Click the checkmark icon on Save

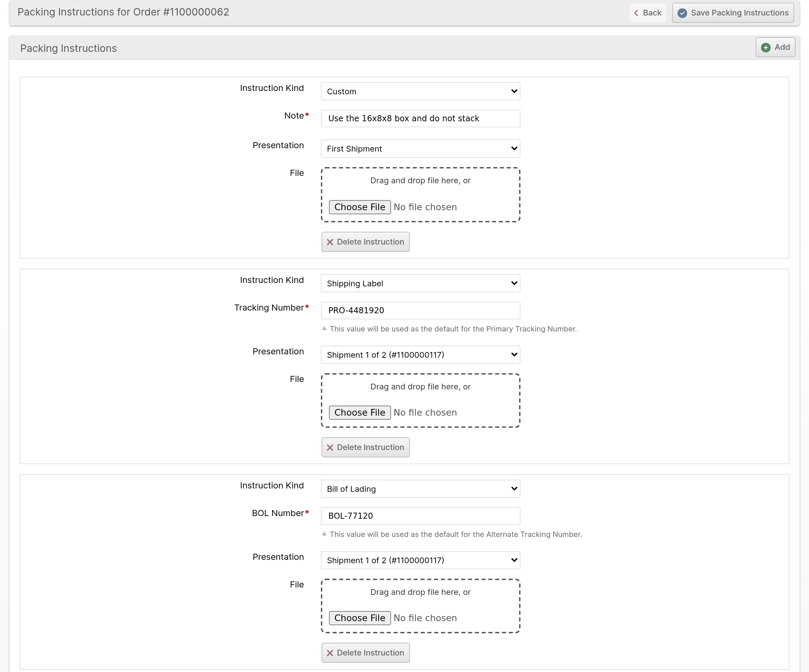[682, 13]
